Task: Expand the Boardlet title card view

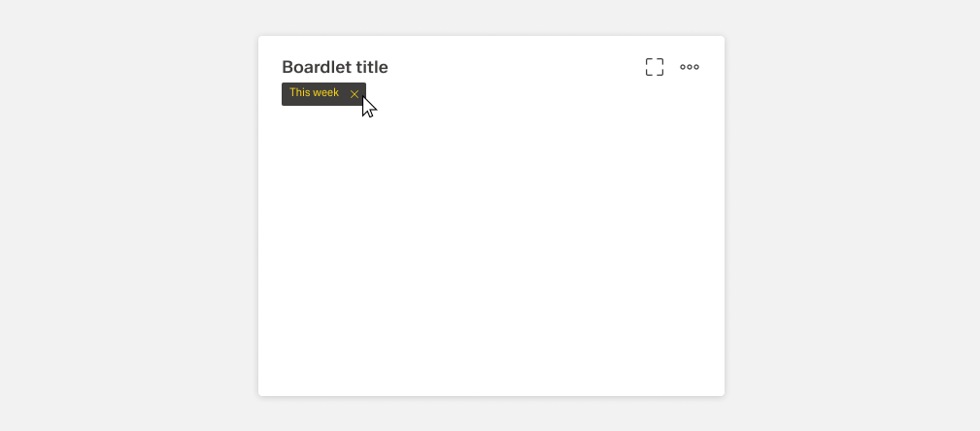Action: 655,67
